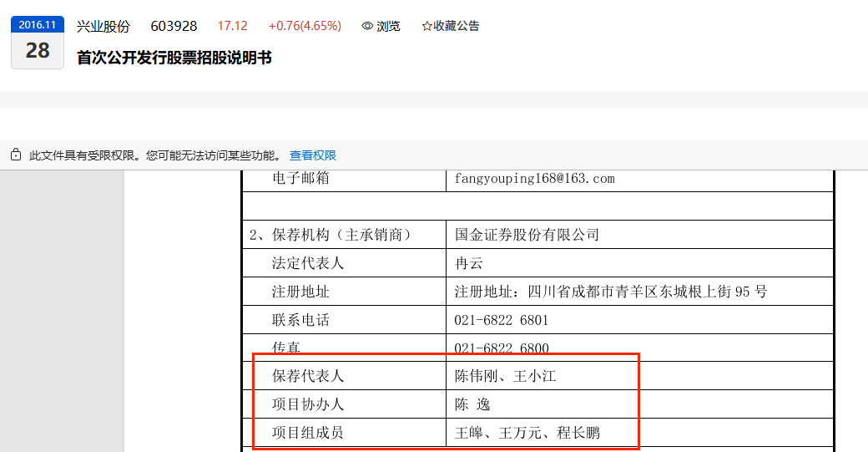Click the lock icon in the restricted permission bar
The height and width of the screenshot is (452, 868).
click(x=16, y=155)
